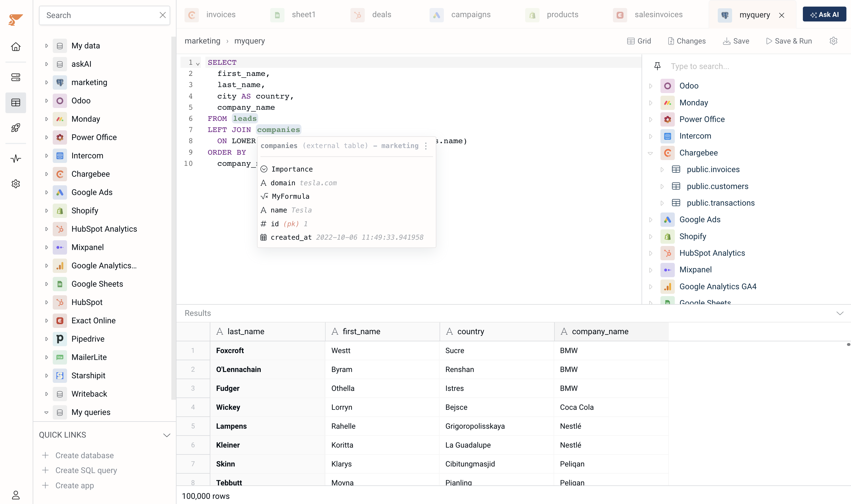Viewport: 851px width, 504px height.
Task: Fold the SELECT statement at line 1
Action: tap(198, 63)
